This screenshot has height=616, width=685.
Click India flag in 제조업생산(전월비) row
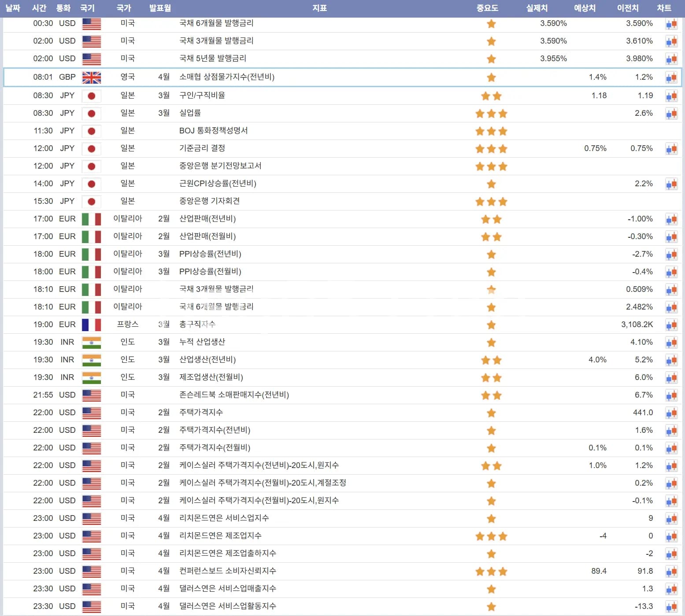pyautogui.click(x=92, y=378)
